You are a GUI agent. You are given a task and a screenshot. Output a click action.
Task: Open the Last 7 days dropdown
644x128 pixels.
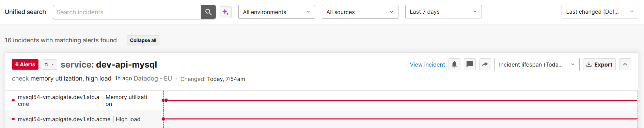point(443,12)
